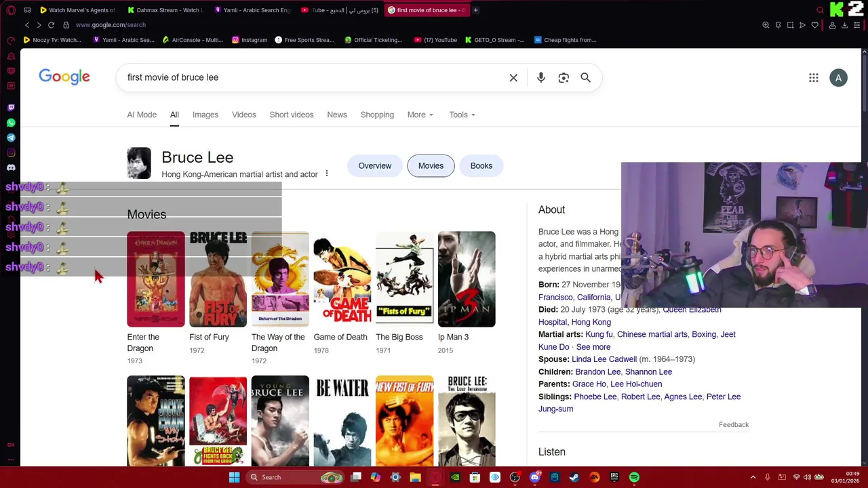Click the Windows taskbar Search box

(295, 477)
